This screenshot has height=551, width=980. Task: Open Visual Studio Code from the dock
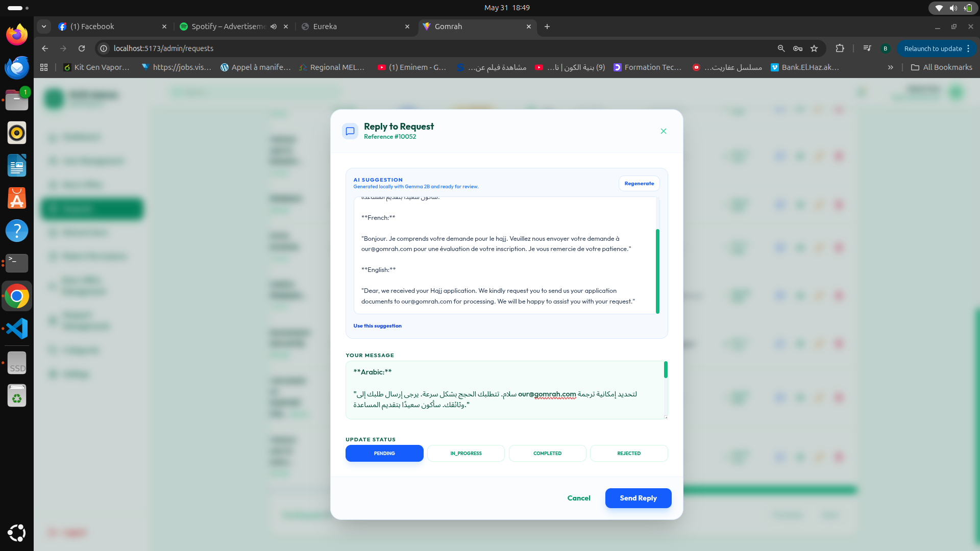17,329
